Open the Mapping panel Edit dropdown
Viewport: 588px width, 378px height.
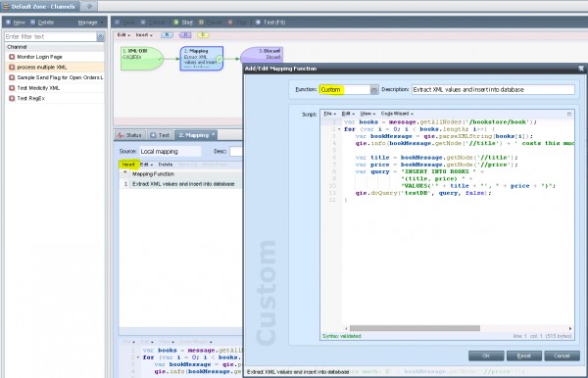146,165
